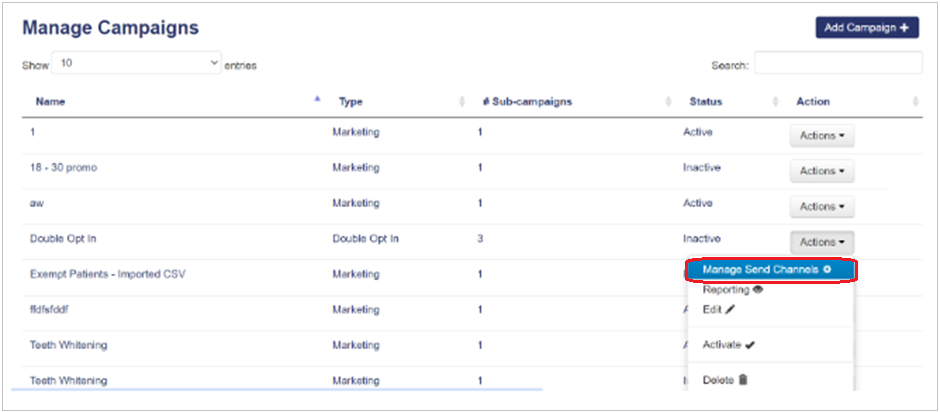Click the Add Campaign button
The image size is (940, 412).
(867, 28)
